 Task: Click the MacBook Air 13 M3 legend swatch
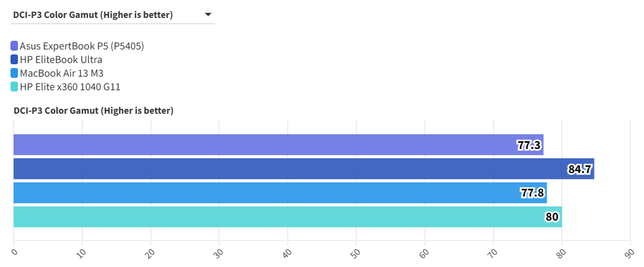pyautogui.click(x=14, y=73)
